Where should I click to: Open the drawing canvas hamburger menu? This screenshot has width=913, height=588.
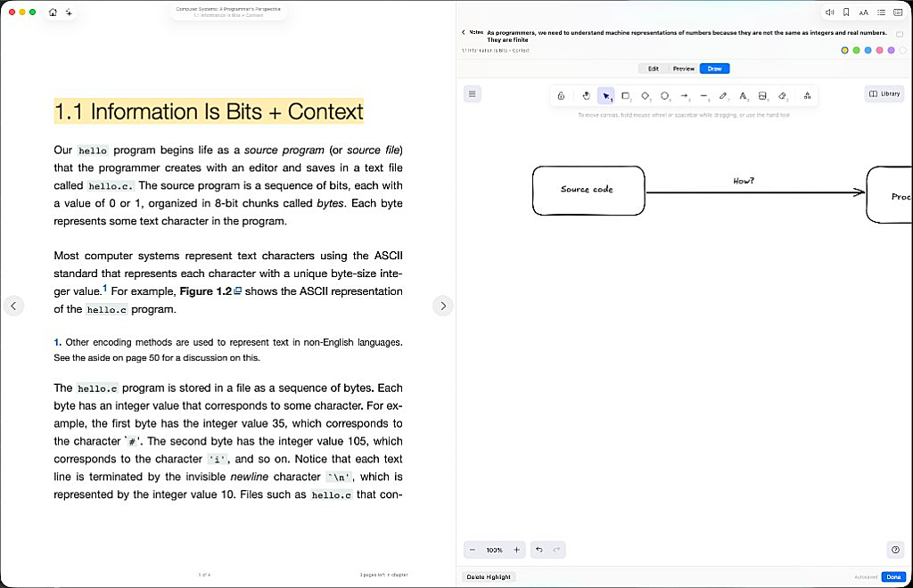click(473, 94)
